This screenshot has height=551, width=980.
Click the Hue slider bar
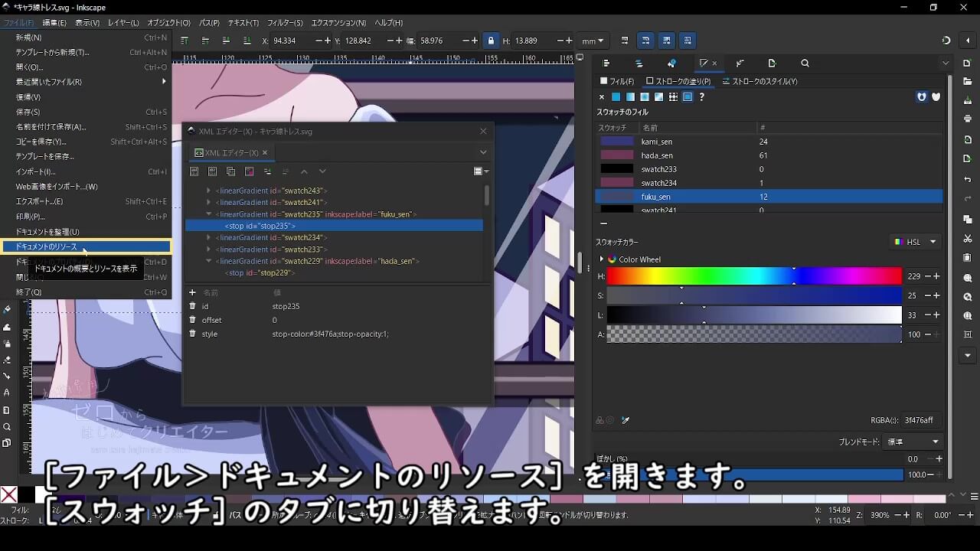[x=754, y=276]
